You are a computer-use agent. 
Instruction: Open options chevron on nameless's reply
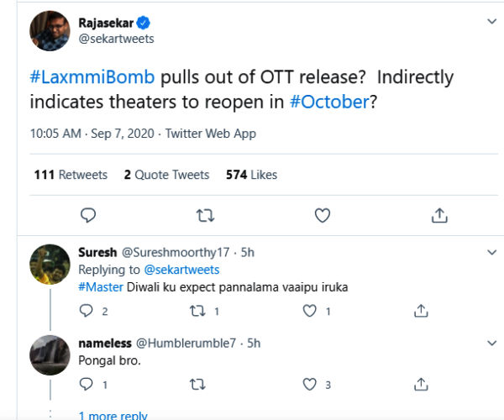[491, 343]
